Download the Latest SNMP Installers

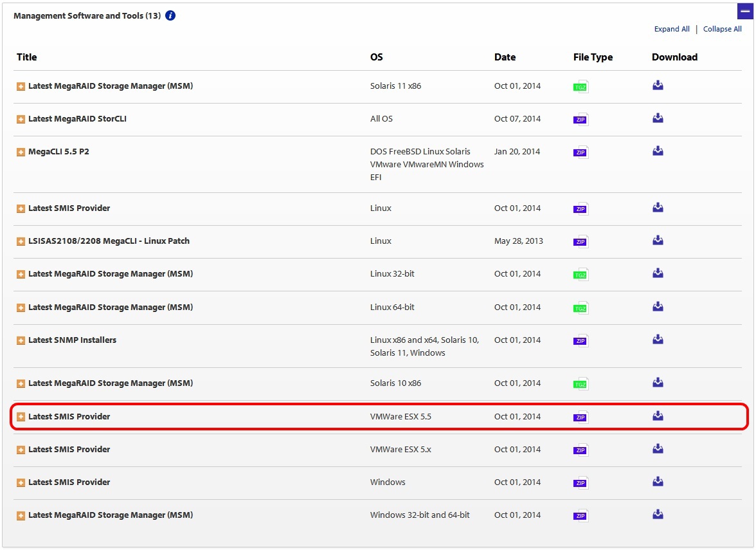pos(657,340)
